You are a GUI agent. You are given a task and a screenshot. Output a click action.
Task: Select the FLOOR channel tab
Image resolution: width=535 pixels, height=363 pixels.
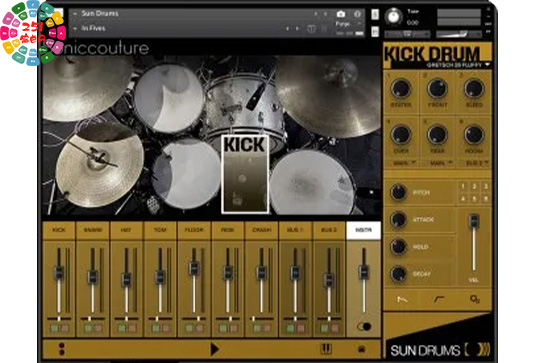pos(194,230)
